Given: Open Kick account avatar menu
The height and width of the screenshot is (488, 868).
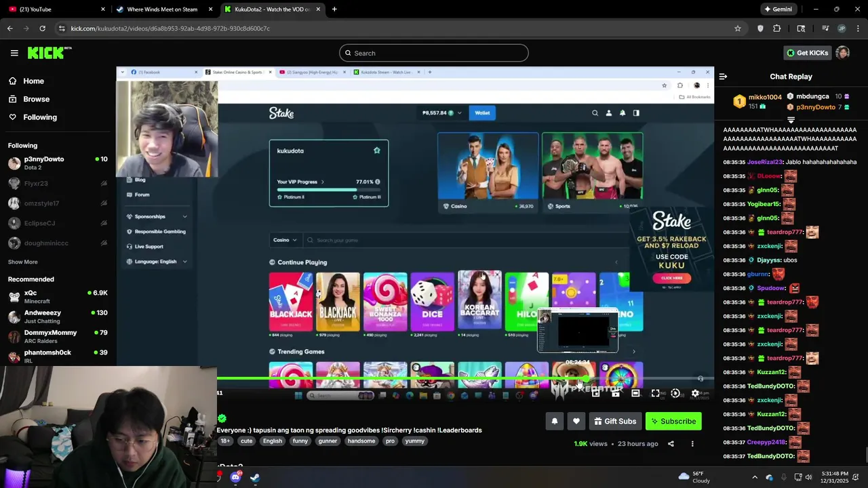Looking at the screenshot, I should (x=842, y=53).
